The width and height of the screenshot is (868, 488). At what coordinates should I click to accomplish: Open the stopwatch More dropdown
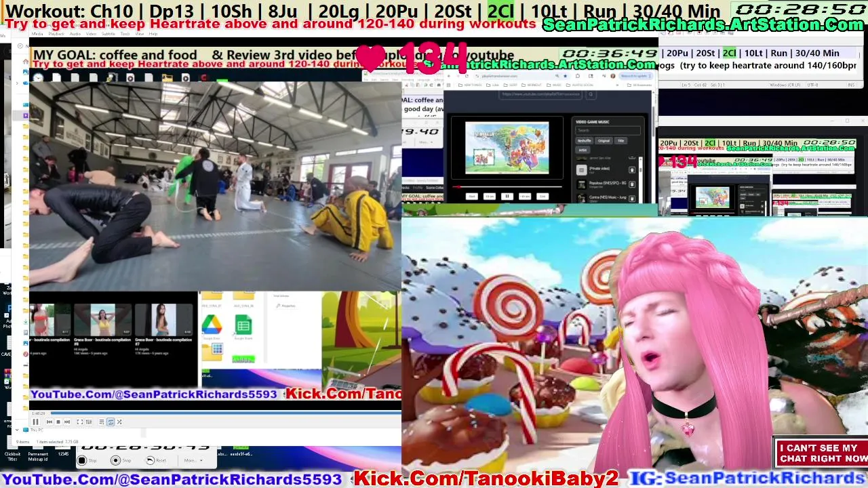[193, 460]
